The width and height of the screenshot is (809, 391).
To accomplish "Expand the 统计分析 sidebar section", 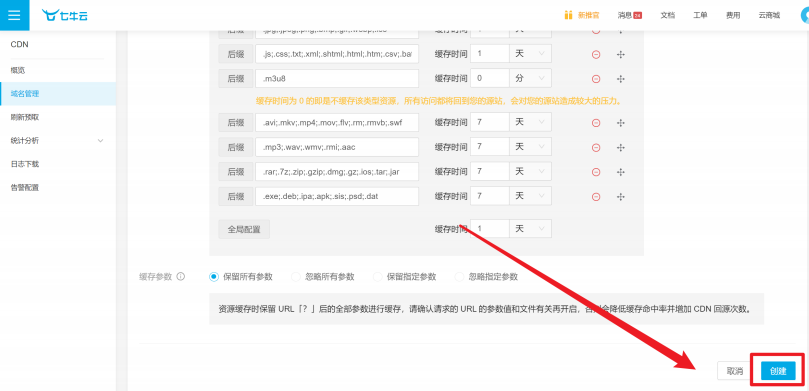I will 58,140.
